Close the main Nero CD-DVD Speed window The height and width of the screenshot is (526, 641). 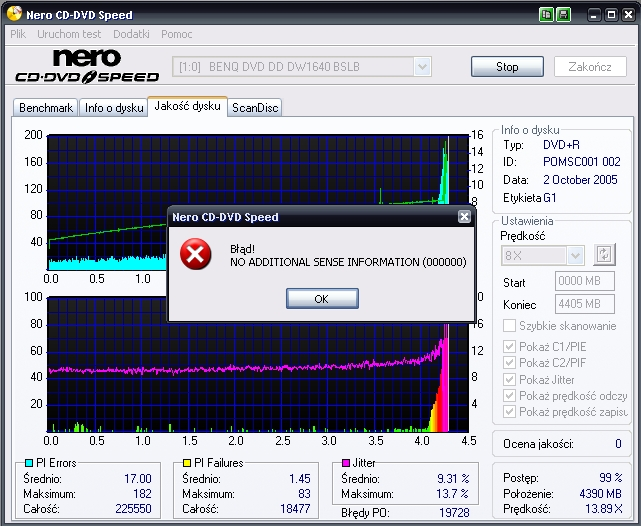click(628, 15)
